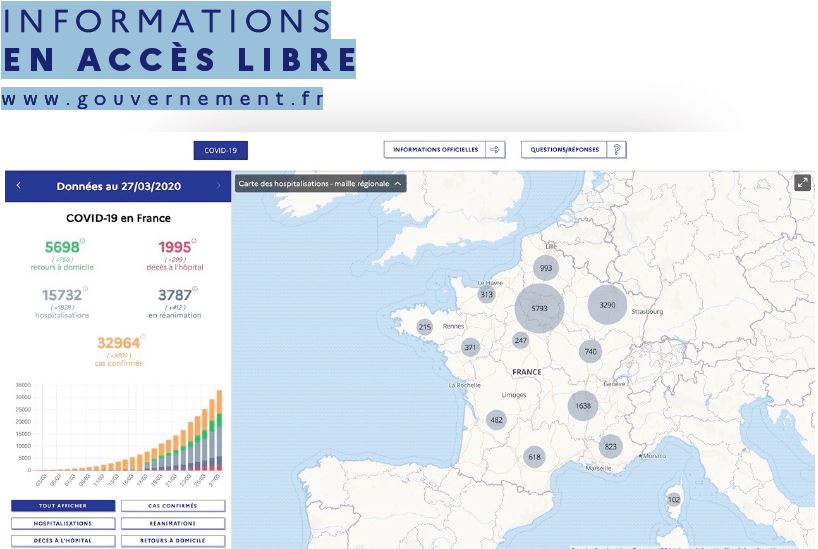818x549 pixels.
Task: Filter chart by Hospitalisations
Action: (x=63, y=523)
